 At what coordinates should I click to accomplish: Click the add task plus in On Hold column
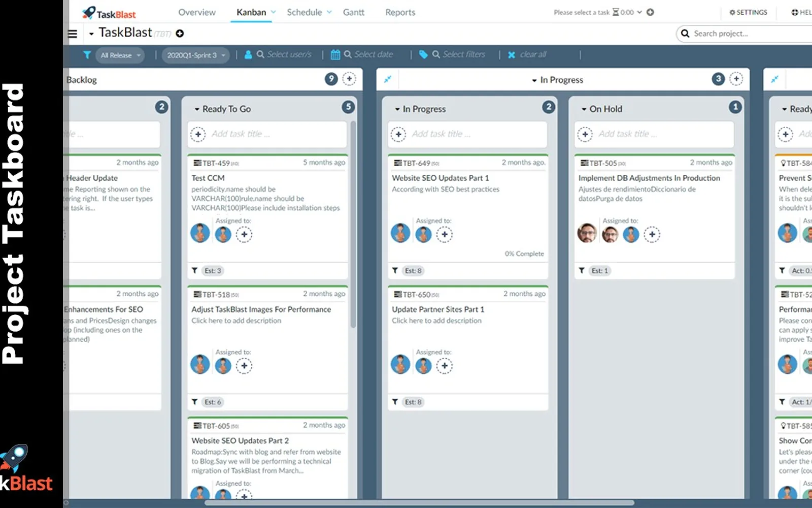[x=585, y=134]
